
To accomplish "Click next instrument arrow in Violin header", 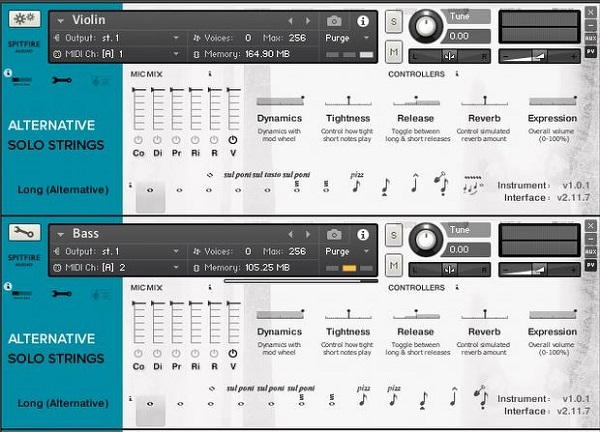I will (x=307, y=21).
